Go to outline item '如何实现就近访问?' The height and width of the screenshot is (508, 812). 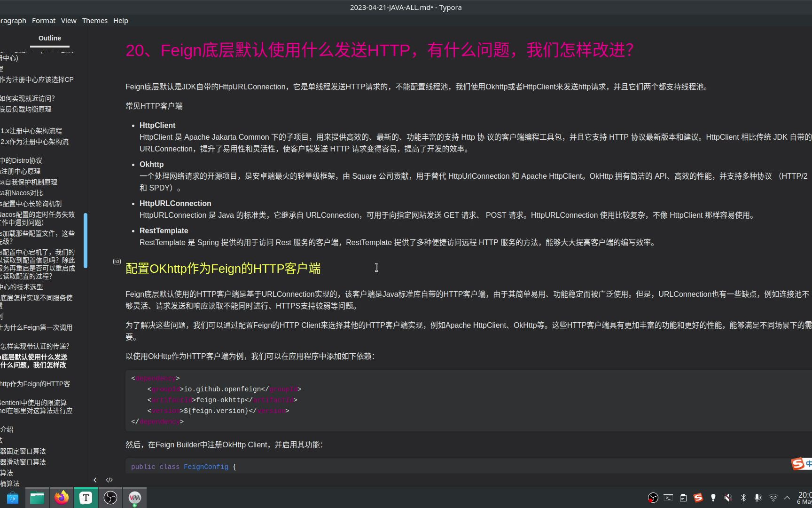27,98
